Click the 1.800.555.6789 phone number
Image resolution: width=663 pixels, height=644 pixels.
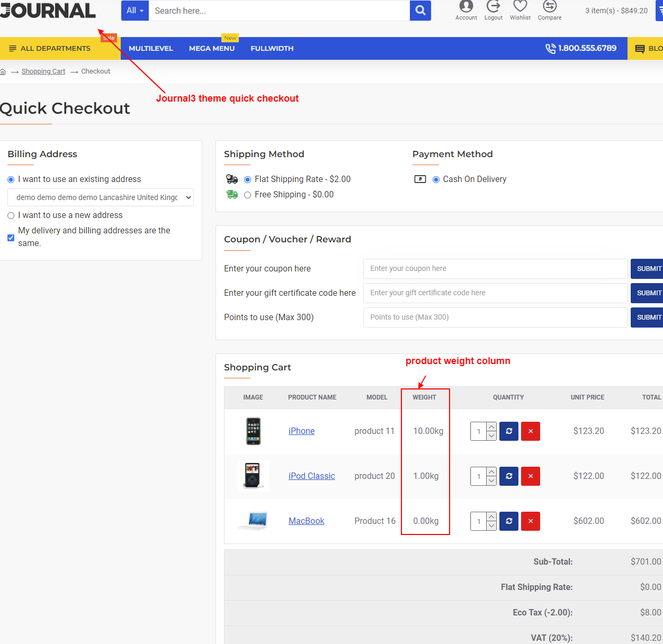coord(587,48)
